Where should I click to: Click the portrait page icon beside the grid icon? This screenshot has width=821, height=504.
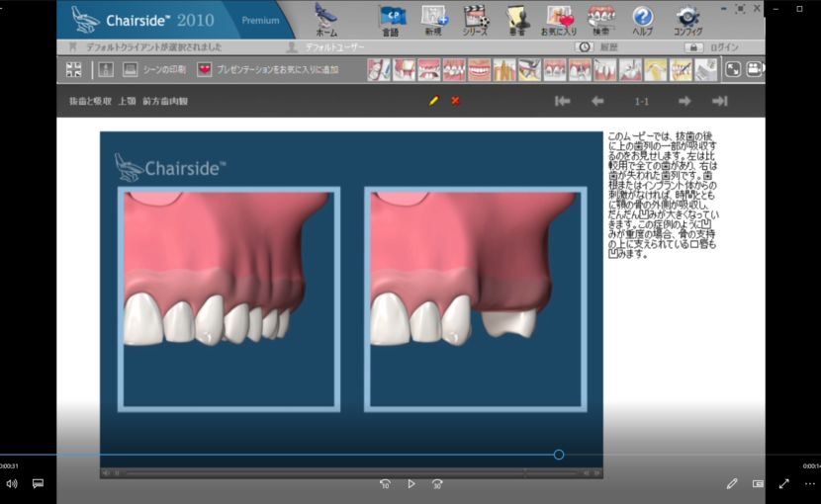click(106, 69)
